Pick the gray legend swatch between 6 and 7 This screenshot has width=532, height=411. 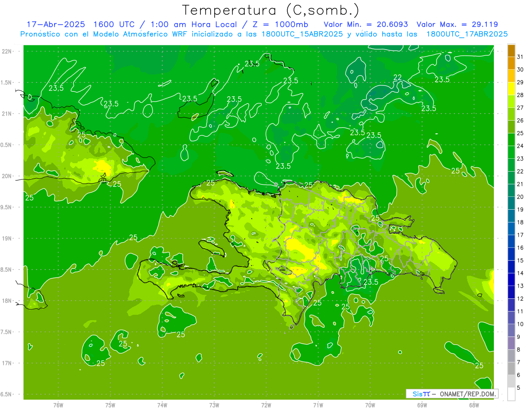tap(511, 368)
